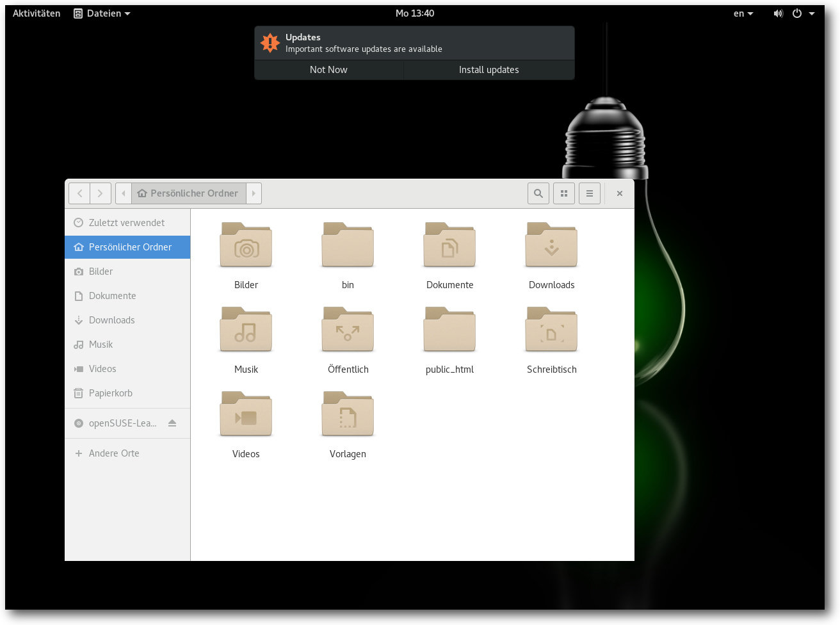Click the public_html folder label
Screen dimensions: 840x625
pyautogui.click(x=449, y=369)
